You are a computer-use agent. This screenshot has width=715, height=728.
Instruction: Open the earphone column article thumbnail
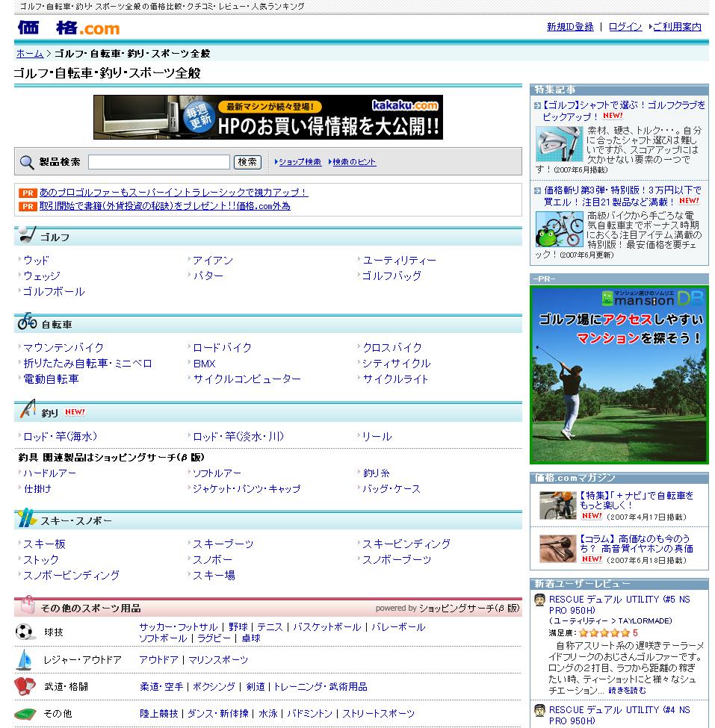tap(557, 549)
